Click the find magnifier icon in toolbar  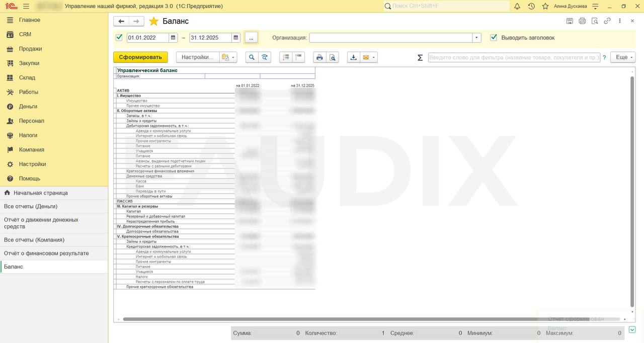[252, 57]
